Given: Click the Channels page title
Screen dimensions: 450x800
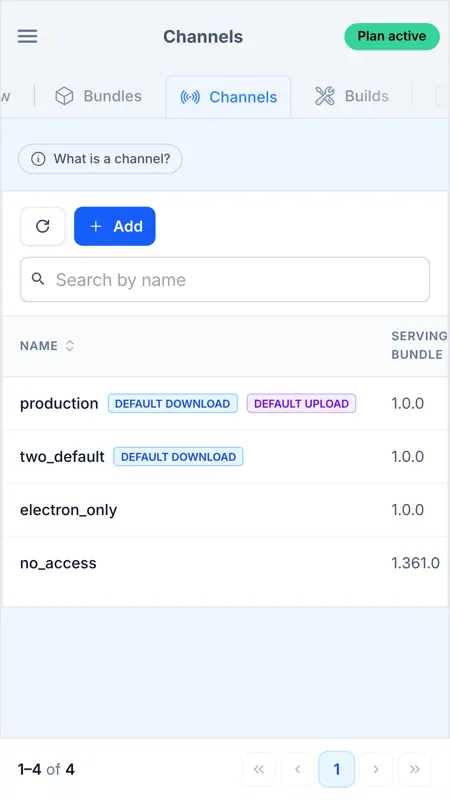Looking at the screenshot, I should [203, 37].
